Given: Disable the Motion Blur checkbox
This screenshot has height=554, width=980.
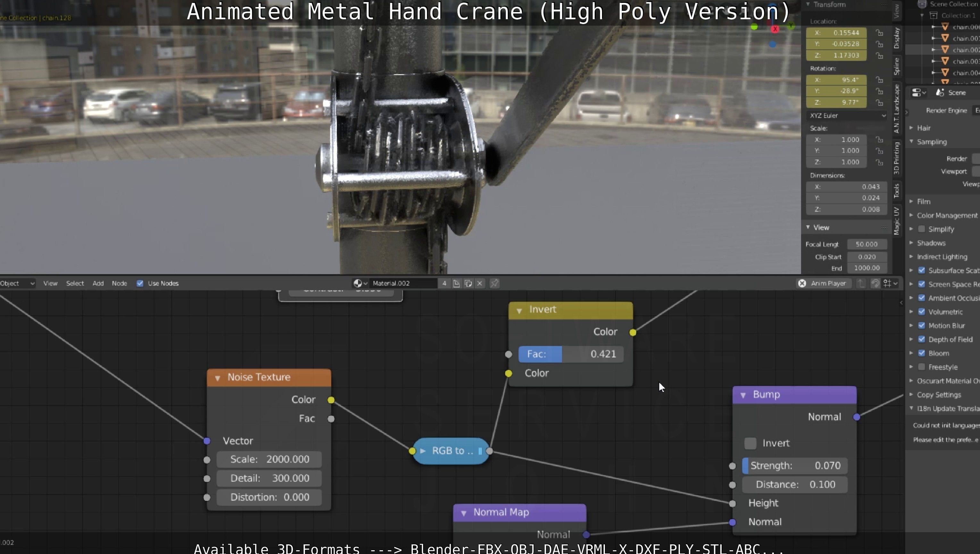Looking at the screenshot, I should (x=921, y=325).
